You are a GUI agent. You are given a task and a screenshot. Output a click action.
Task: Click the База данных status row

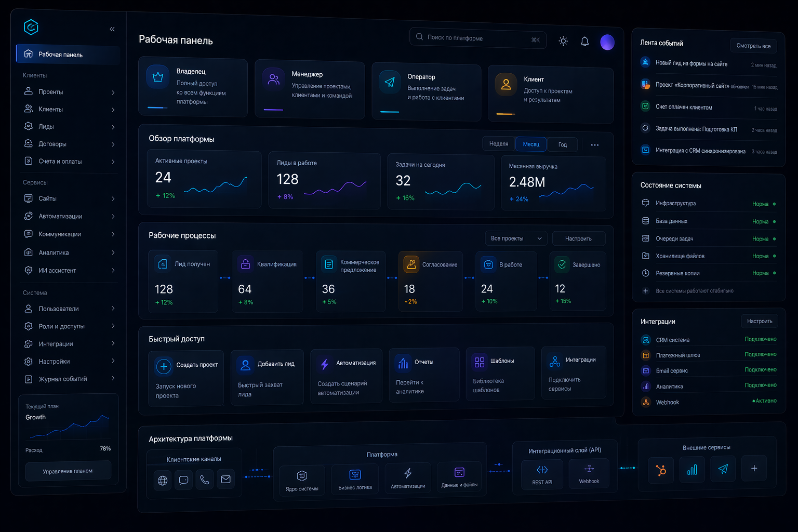click(x=709, y=221)
